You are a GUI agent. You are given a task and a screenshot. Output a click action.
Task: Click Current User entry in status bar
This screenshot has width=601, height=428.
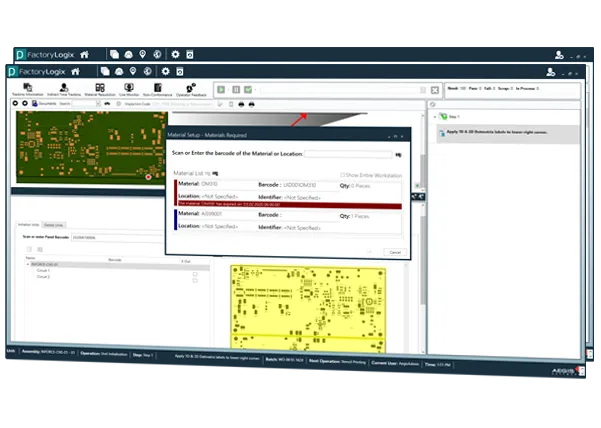pyautogui.click(x=395, y=363)
